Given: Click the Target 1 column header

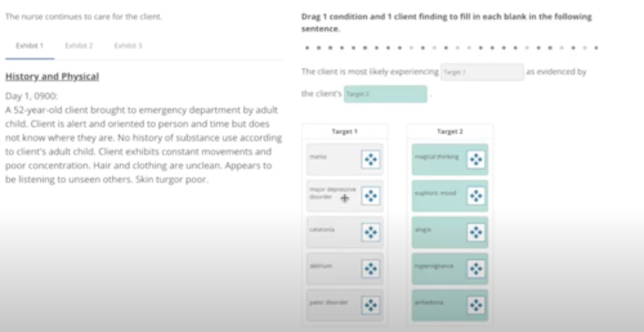Looking at the screenshot, I should [x=344, y=131].
